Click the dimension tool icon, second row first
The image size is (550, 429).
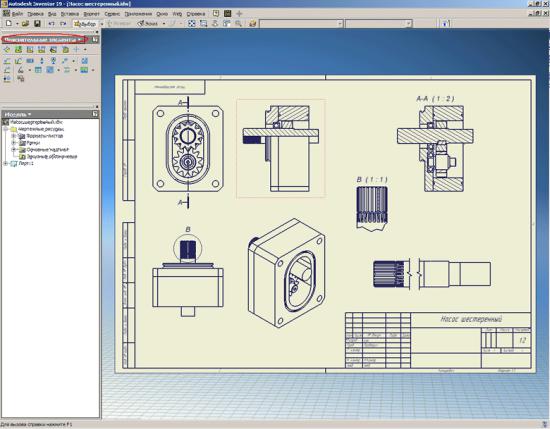coord(7,61)
